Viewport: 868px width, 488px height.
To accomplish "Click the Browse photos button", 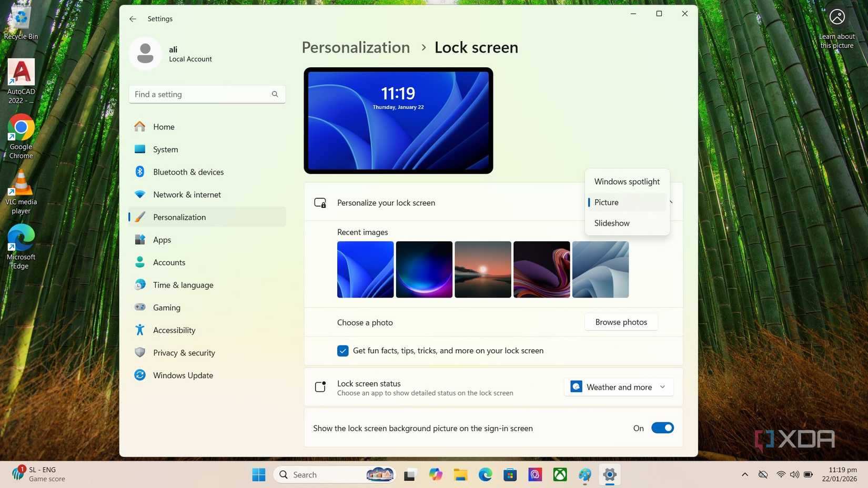I will (x=621, y=322).
